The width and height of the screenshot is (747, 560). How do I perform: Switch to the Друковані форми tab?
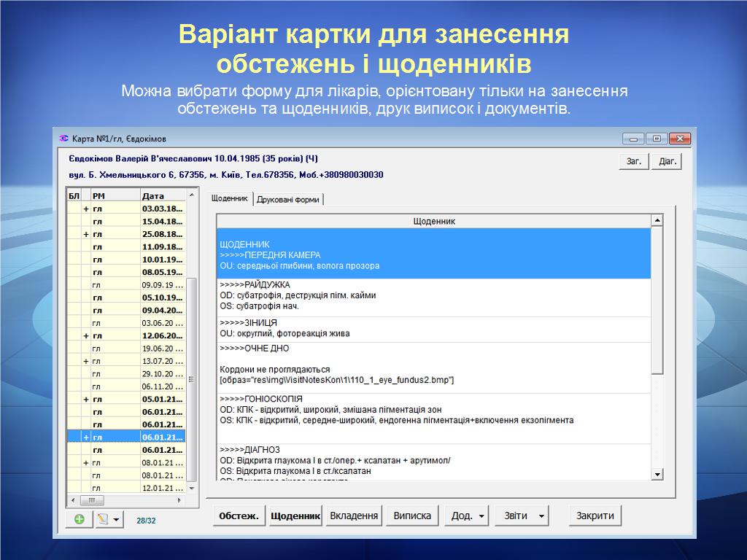[x=287, y=199]
